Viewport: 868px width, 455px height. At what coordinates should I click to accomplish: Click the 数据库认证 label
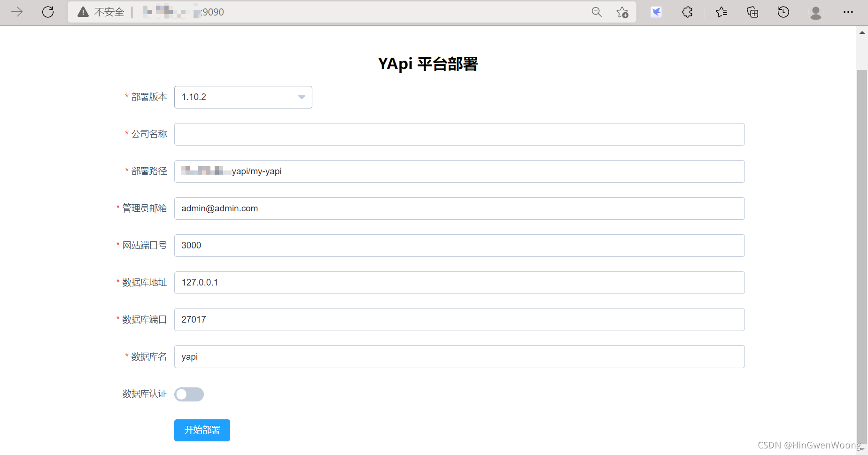click(145, 393)
